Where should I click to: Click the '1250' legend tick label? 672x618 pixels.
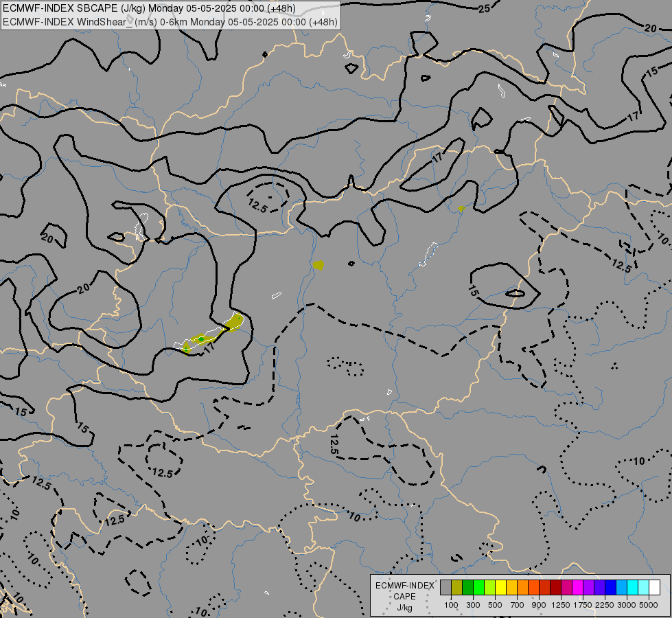pyautogui.click(x=561, y=605)
